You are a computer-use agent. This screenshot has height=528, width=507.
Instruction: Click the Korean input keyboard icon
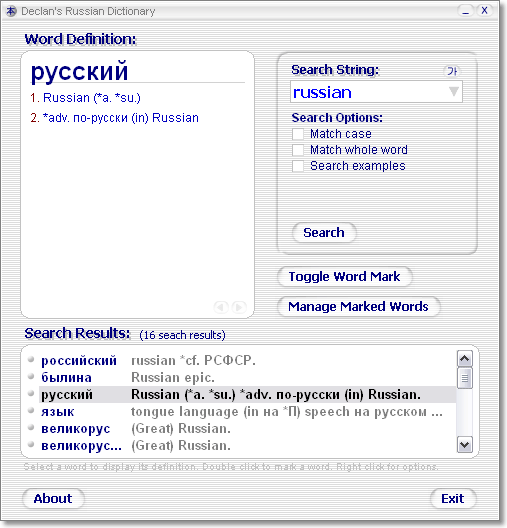click(452, 71)
